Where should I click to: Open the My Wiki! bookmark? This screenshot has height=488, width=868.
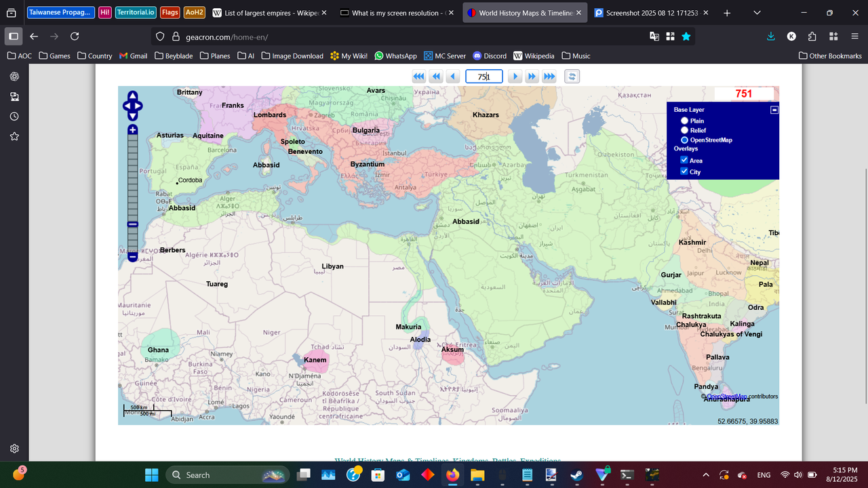tap(349, 56)
